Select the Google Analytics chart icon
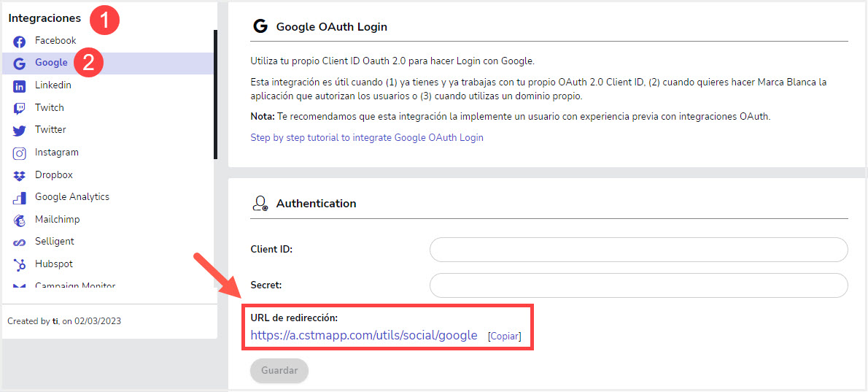 coord(20,199)
